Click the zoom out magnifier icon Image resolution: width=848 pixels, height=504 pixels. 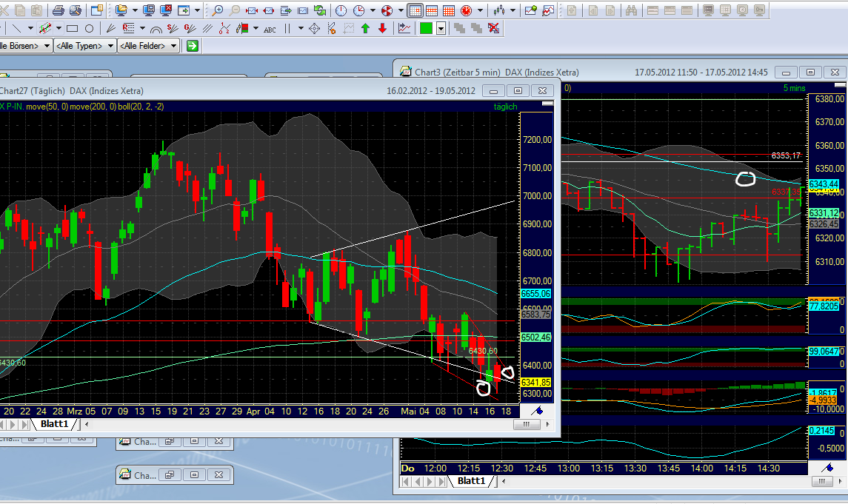(x=235, y=10)
